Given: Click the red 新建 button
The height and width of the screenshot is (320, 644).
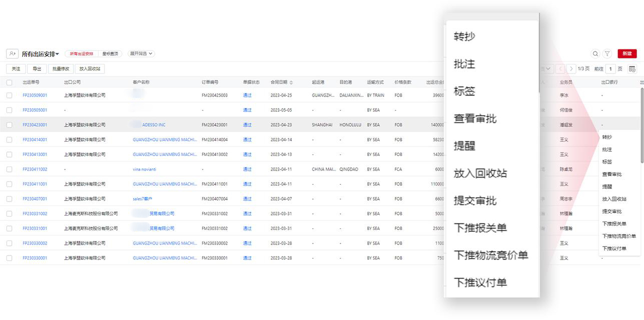Looking at the screenshot, I should (x=627, y=53).
